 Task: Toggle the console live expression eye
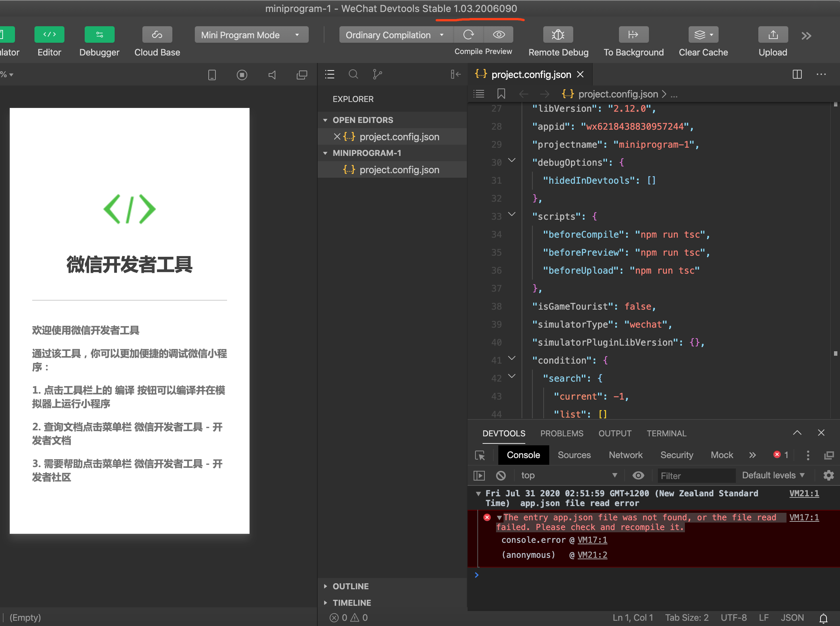tap(638, 475)
